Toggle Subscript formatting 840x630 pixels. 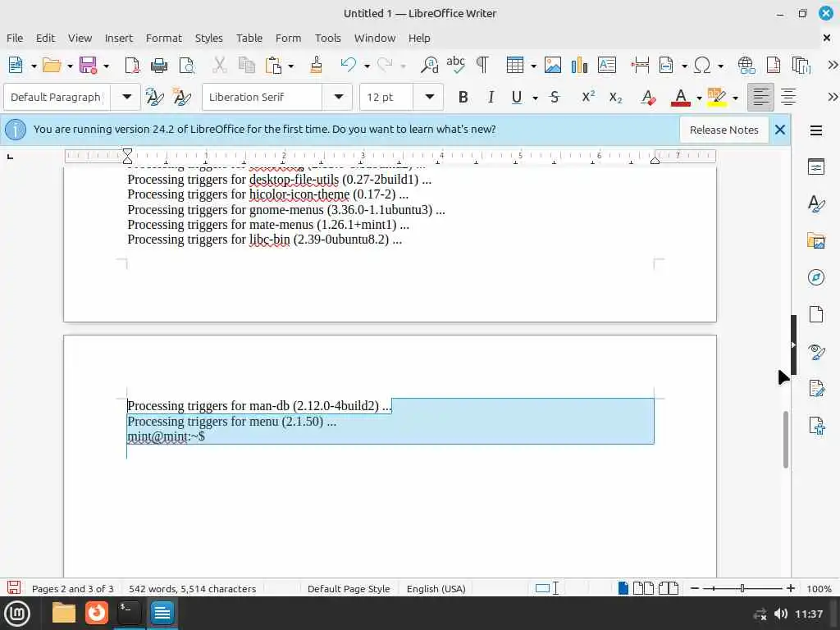point(615,97)
